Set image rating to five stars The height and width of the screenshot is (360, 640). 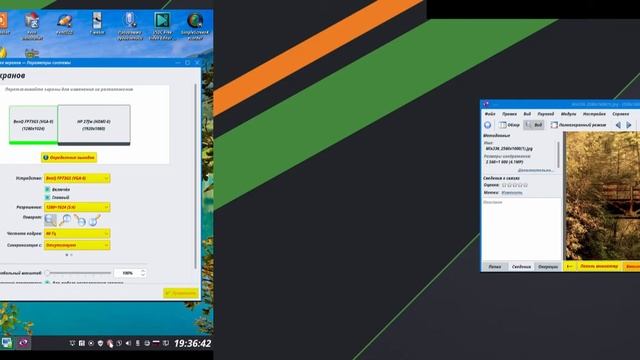[525, 185]
